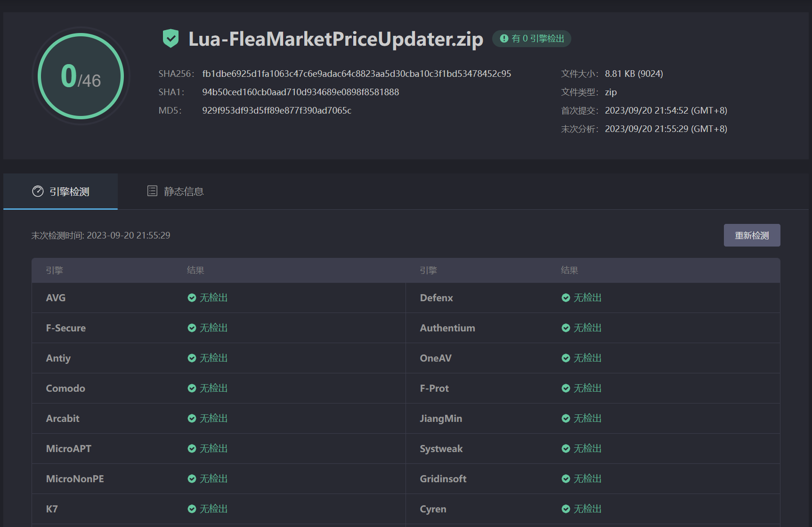Click the check icon in Gridinsoft row
The image size is (812, 527).
click(566, 479)
